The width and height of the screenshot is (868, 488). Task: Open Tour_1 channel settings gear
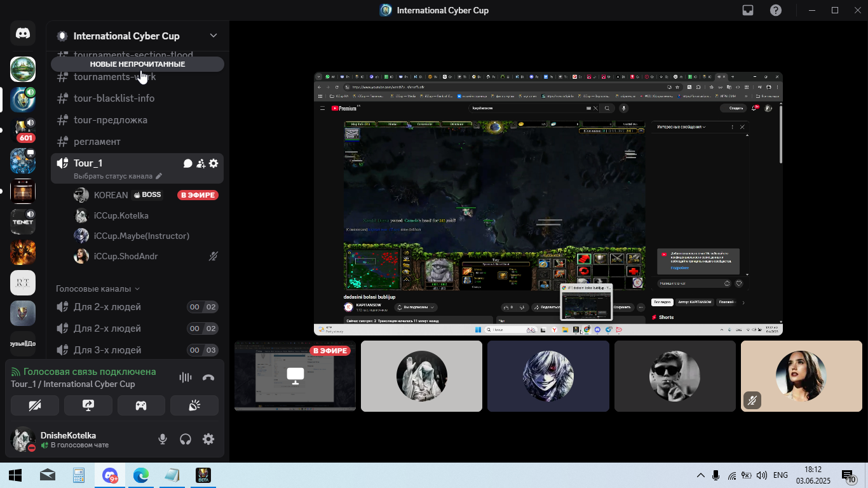tap(214, 163)
